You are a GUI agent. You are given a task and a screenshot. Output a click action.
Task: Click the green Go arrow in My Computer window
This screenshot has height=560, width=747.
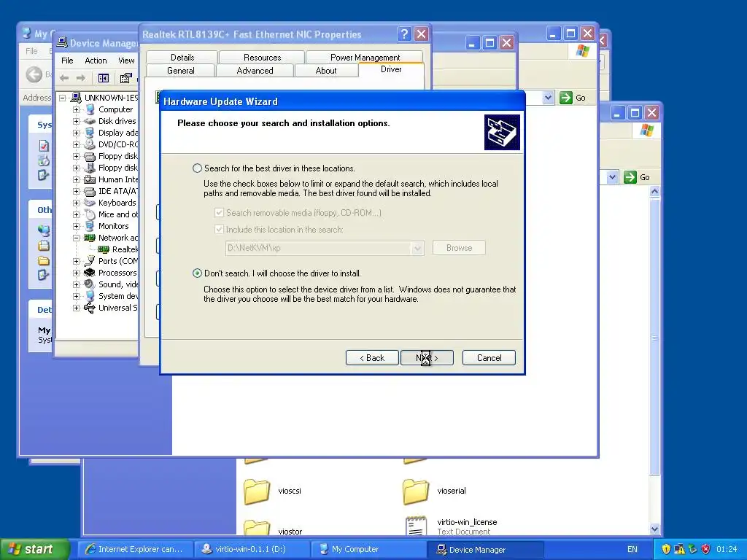click(566, 98)
